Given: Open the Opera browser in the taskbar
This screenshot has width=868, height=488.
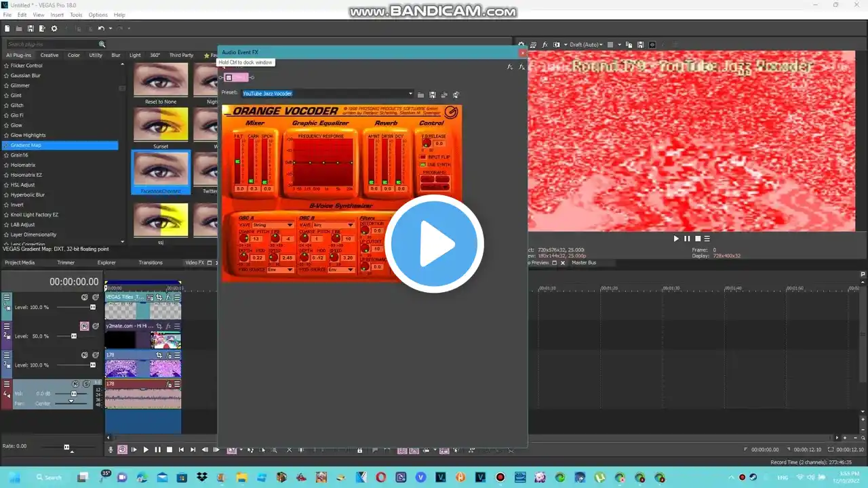Looking at the screenshot, I should click(380, 477).
